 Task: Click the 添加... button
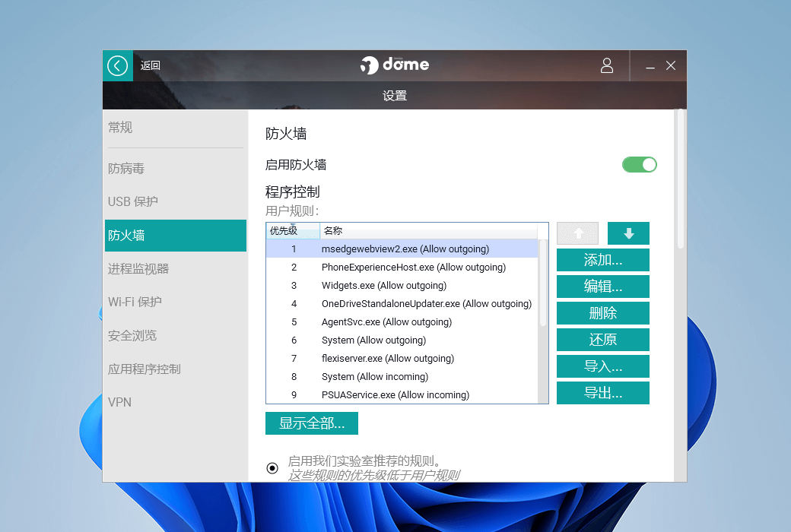(x=602, y=260)
